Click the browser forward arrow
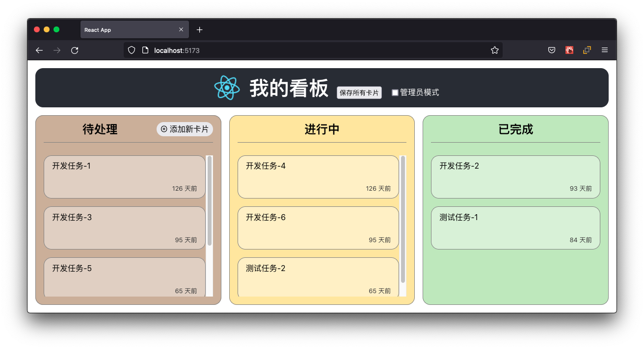644x349 pixels. [x=57, y=50]
